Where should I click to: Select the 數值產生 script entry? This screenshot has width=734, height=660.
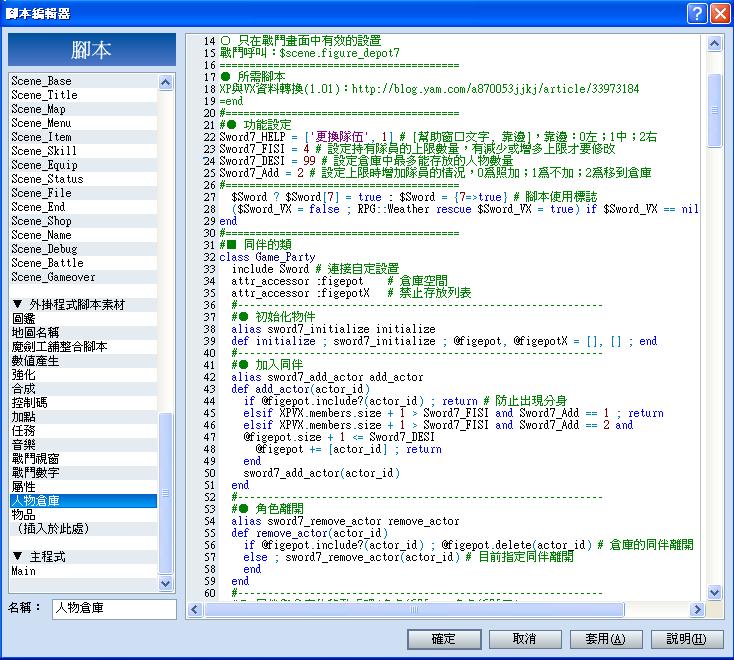click(83, 361)
